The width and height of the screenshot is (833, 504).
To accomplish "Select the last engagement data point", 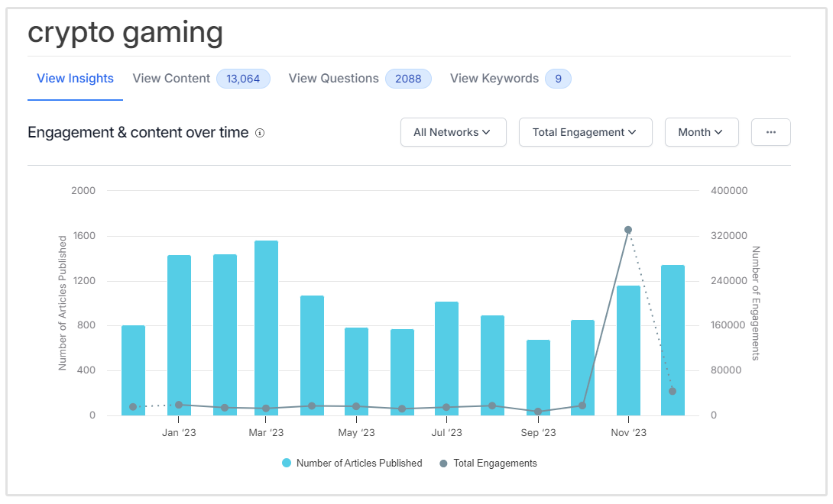I will point(673,391).
